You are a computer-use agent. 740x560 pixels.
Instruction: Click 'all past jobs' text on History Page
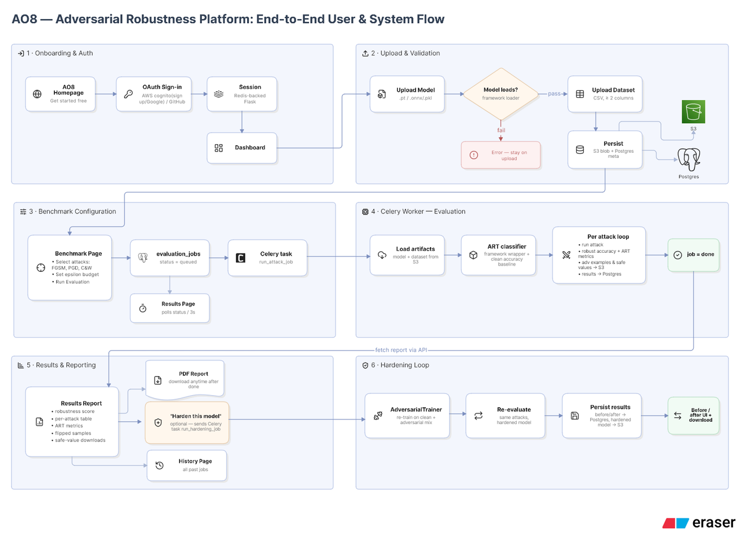[195, 470]
